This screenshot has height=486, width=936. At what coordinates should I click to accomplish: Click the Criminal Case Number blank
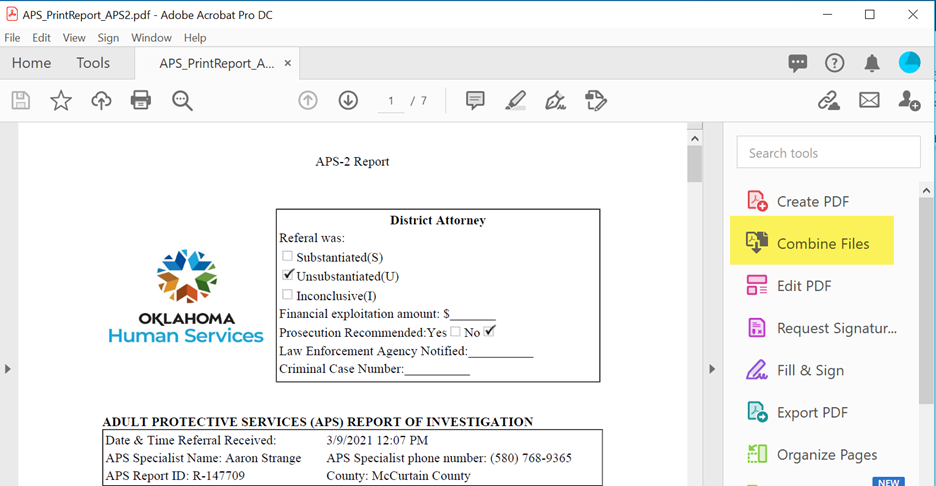(x=437, y=369)
